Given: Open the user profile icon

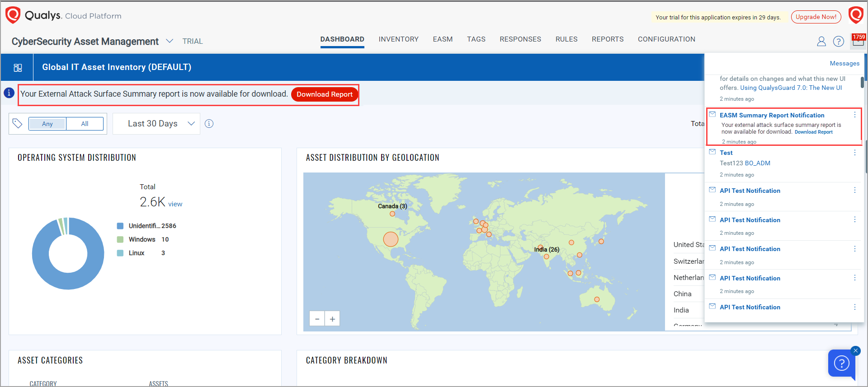Looking at the screenshot, I should (x=821, y=42).
